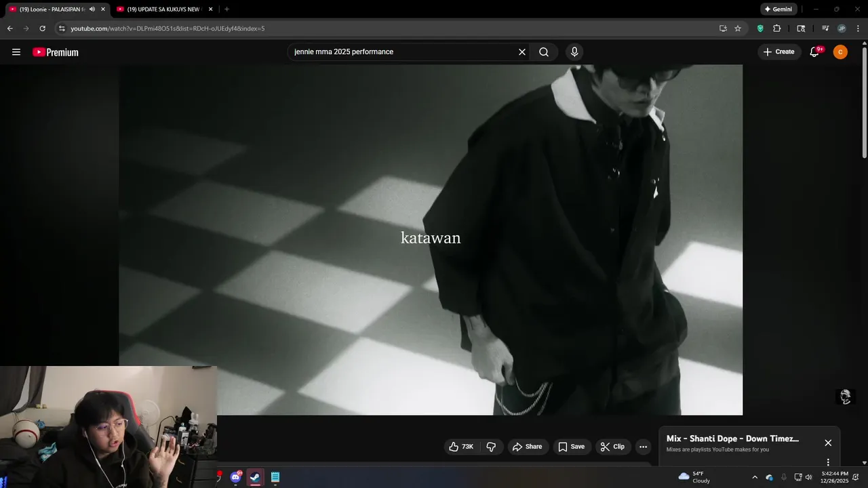868x488 pixels.
Task: Run search with the magnifier button
Action: pyautogui.click(x=544, y=52)
